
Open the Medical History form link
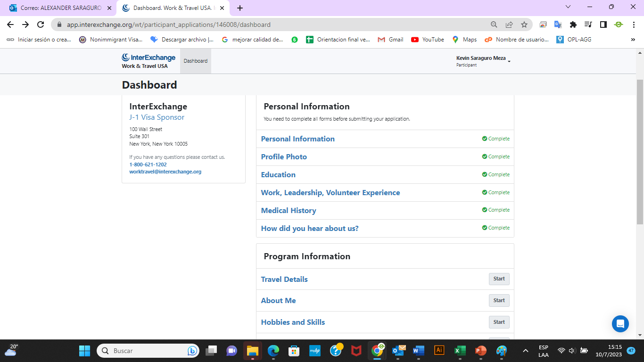coord(289,211)
